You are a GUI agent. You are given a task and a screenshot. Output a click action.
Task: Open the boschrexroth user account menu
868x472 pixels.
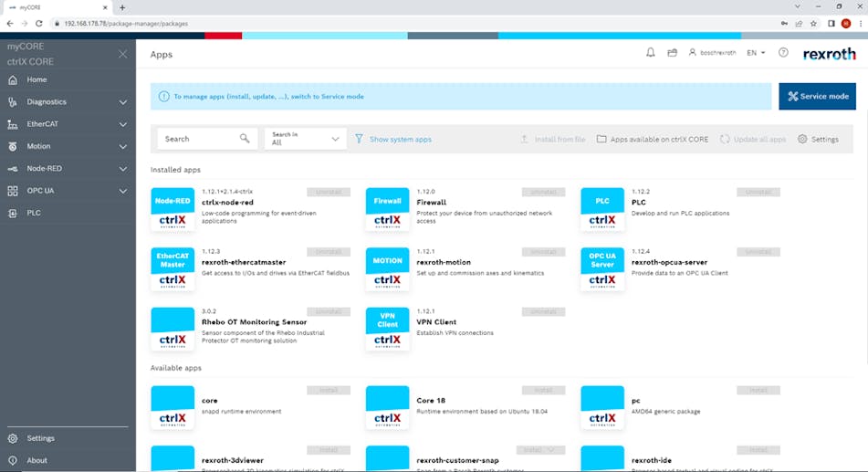pos(713,53)
